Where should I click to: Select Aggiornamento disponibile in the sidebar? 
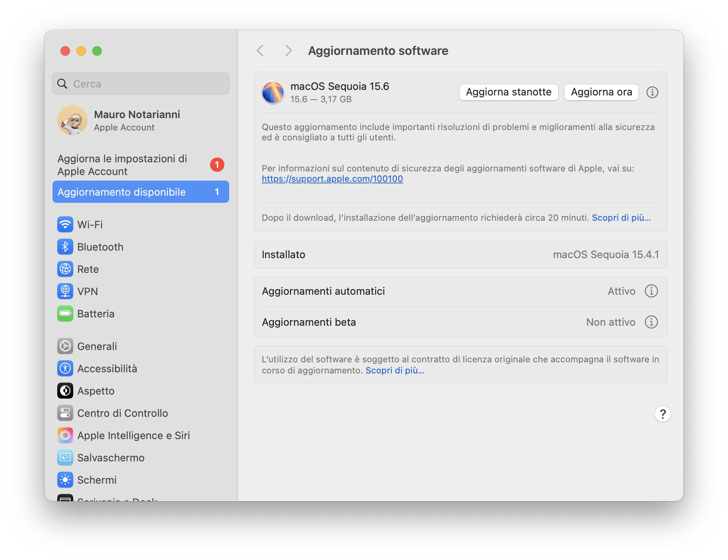coord(141,192)
